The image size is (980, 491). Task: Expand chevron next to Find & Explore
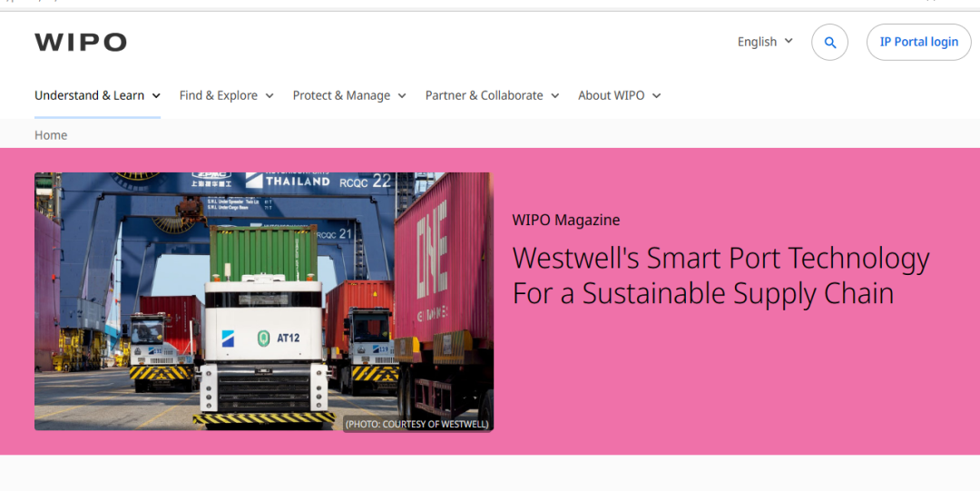tap(269, 95)
